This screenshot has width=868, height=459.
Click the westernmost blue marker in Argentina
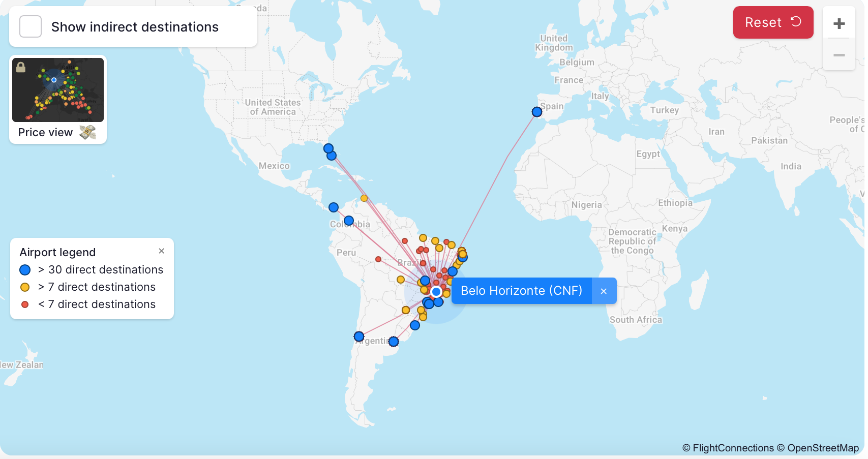click(359, 336)
